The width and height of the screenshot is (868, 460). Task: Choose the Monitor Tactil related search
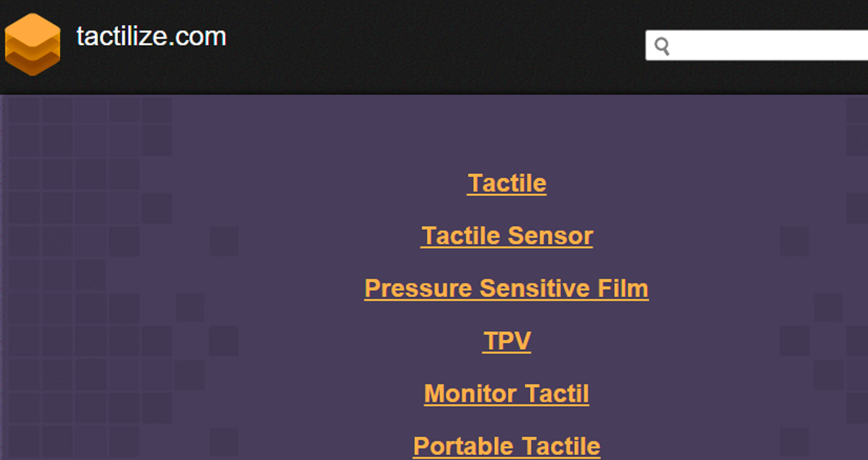pos(506,393)
